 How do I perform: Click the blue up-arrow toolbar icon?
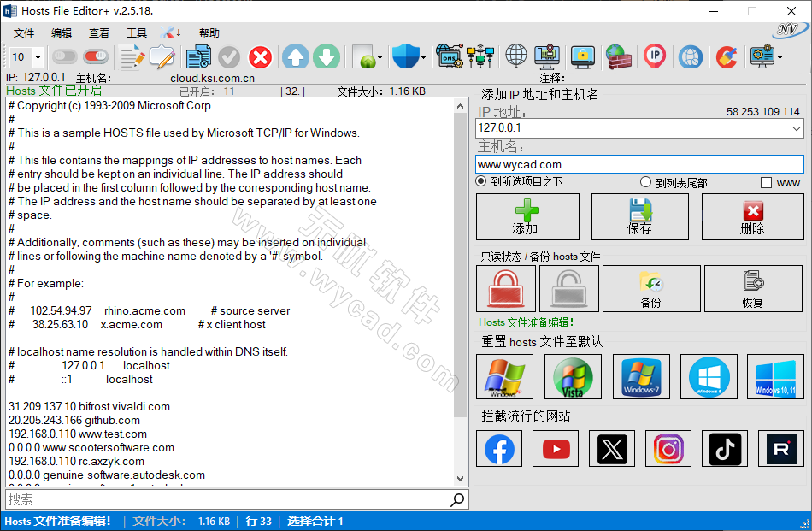click(296, 57)
